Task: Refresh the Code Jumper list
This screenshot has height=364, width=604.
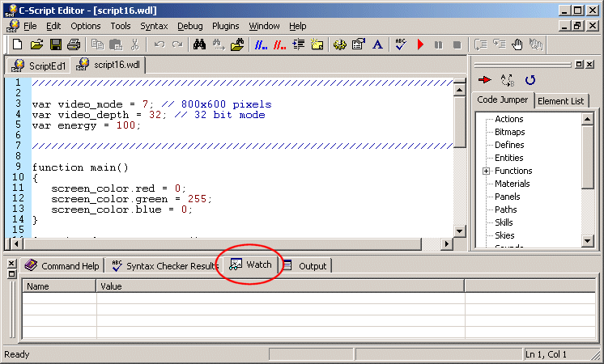Action: pyautogui.click(x=530, y=80)
